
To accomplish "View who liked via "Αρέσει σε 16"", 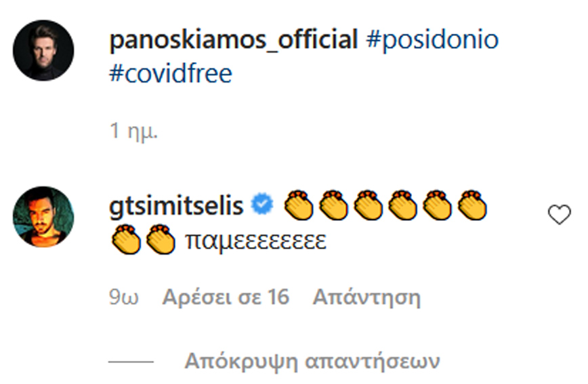I will pos(226,297).
